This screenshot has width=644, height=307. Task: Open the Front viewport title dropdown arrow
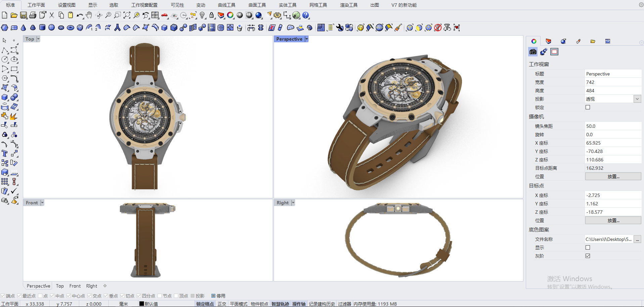[x=42, y=203]
